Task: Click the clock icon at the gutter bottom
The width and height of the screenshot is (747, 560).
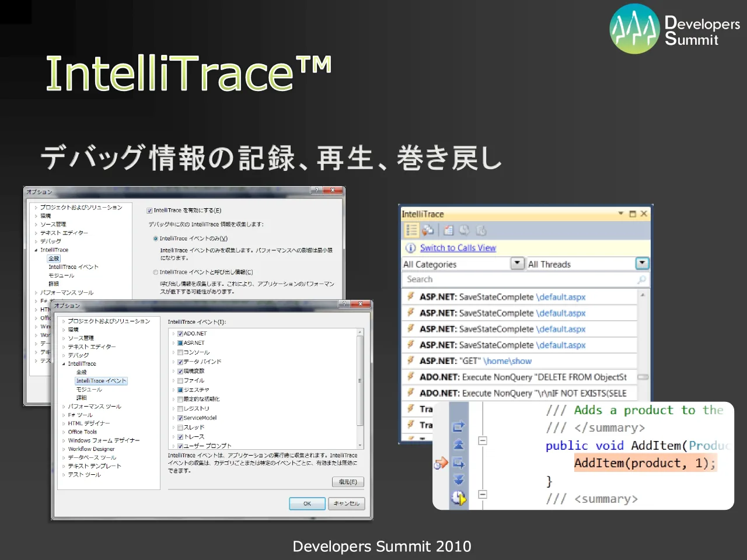Action: click(x=459, y=498)
